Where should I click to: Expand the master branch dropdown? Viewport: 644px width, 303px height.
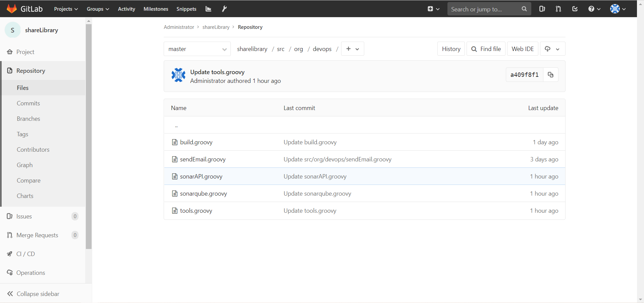click(197, 49)
